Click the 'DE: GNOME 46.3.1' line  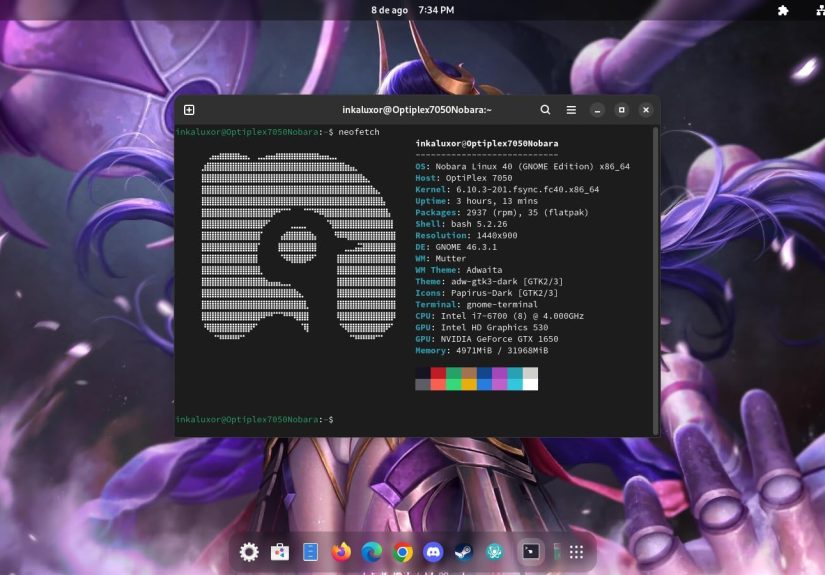click(456, 247)
